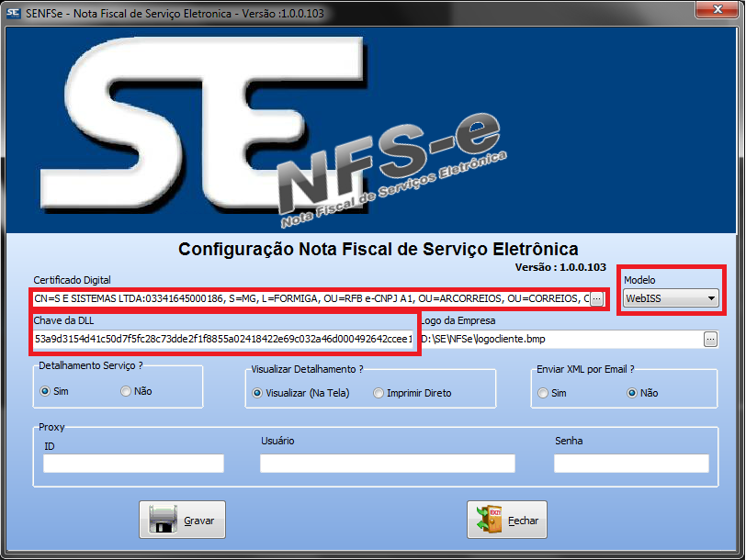Choose Imprimir Direto option

click(x=379, y=393)
